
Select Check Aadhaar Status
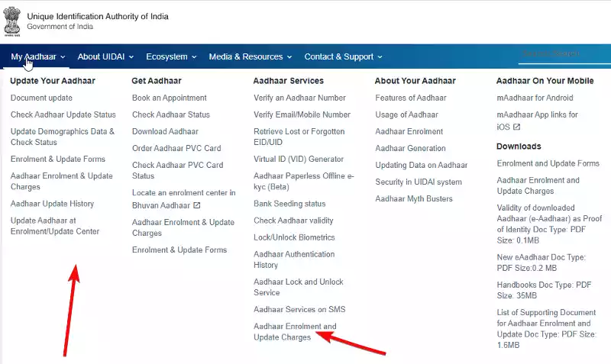coord(170,114)
